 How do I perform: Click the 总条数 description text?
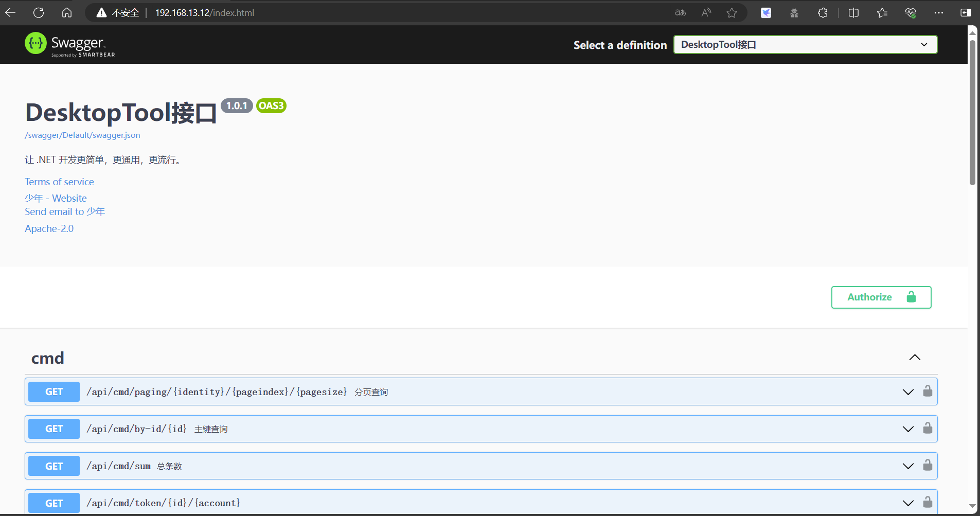[x=169, y=466]
